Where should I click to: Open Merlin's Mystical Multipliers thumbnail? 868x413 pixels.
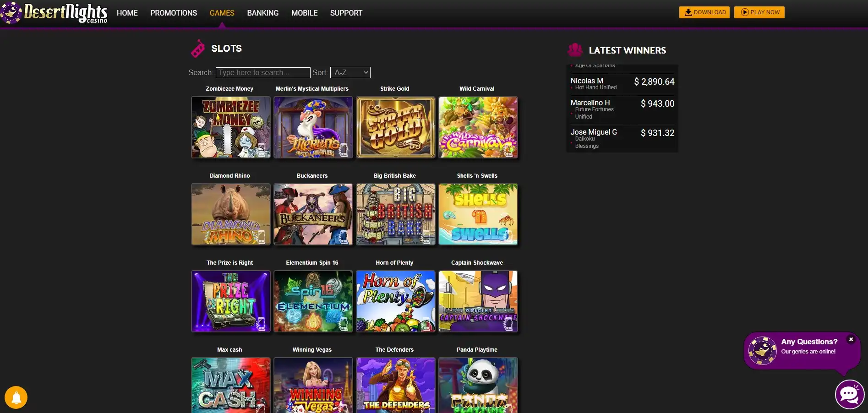[x=313, y=127]
